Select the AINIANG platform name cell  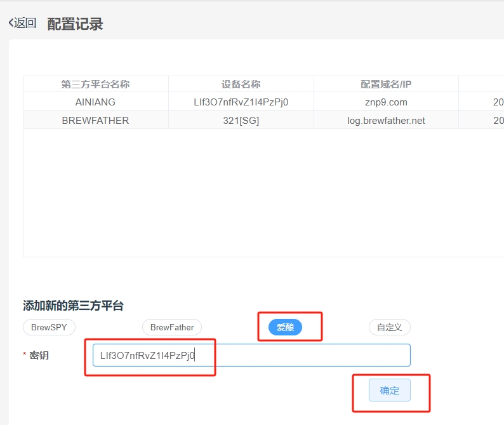coord(95,102)
